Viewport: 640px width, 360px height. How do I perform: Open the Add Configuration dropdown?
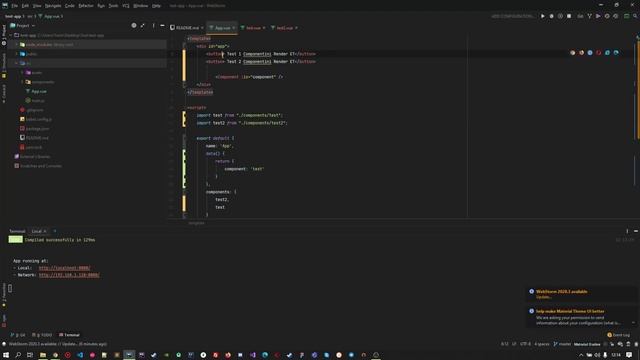tap(513, 16)
